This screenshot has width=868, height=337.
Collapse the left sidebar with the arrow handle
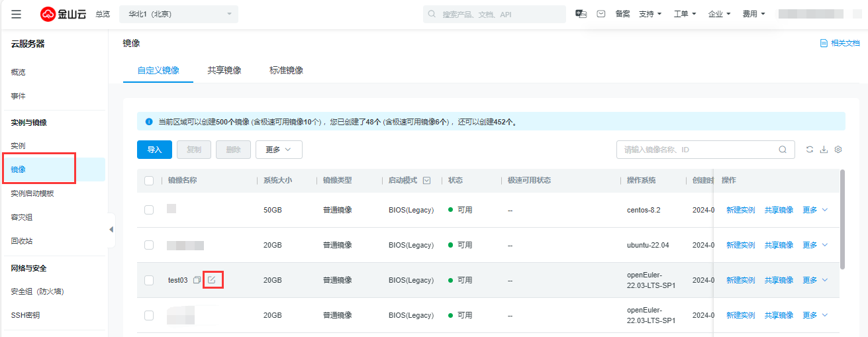[111, 229]
